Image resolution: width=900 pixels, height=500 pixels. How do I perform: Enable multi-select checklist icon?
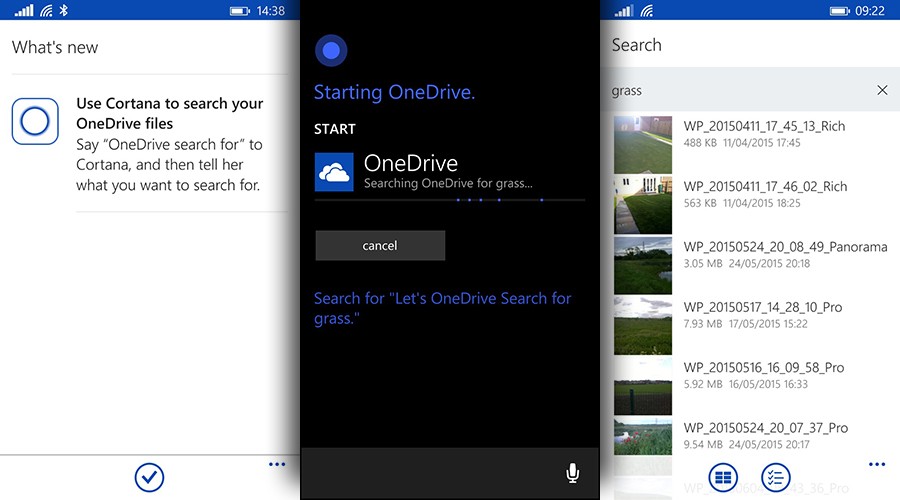775,477
